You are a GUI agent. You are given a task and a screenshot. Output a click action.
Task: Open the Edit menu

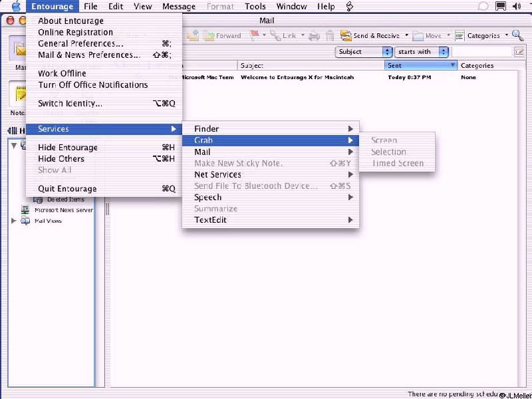coord(115,7)
